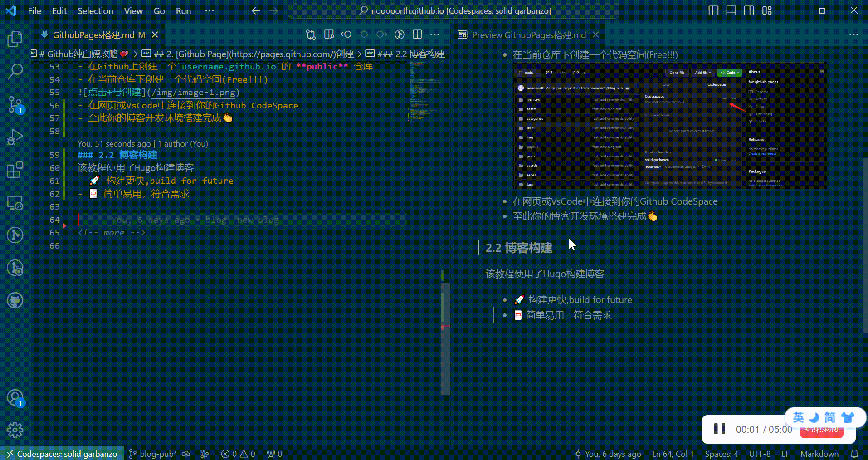Screen dimensions: 868x460
Task: Click compare changes icon in editor toolbar
Action: 311,34
